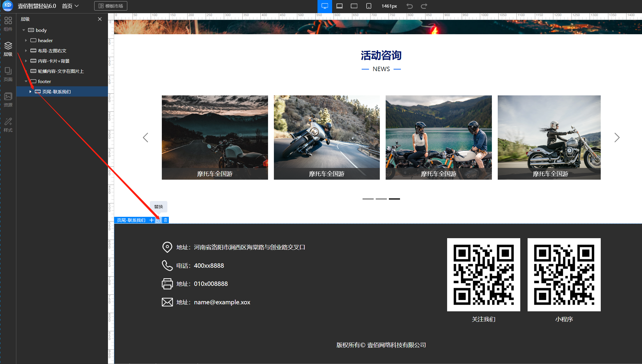Switch to desktop preview mode
This screenshot has width=642, height=364.
325,6
